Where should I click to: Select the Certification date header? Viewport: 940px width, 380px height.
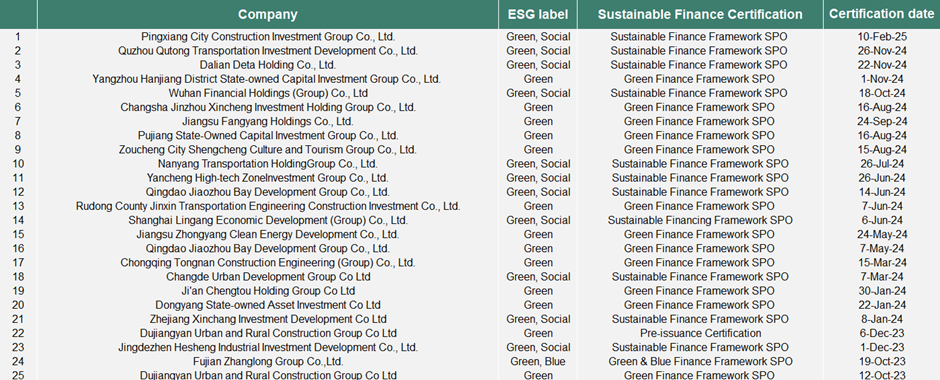(x=881, y=14)
